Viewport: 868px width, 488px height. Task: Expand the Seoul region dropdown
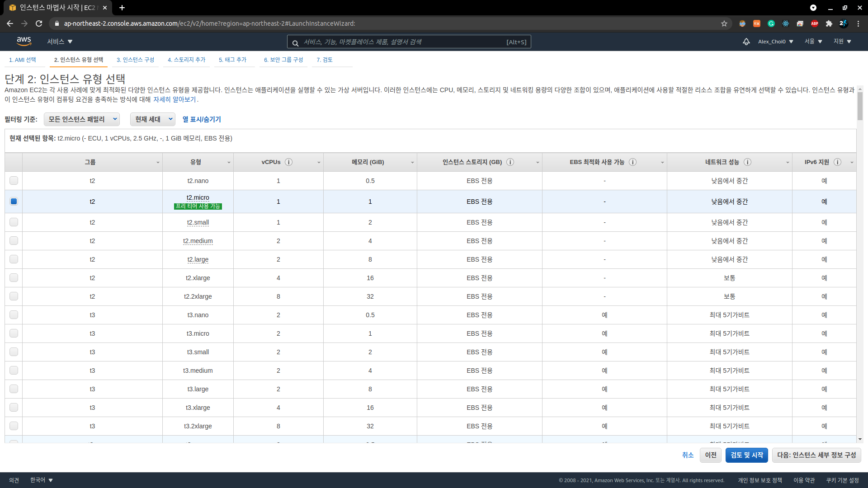[813, 42]
